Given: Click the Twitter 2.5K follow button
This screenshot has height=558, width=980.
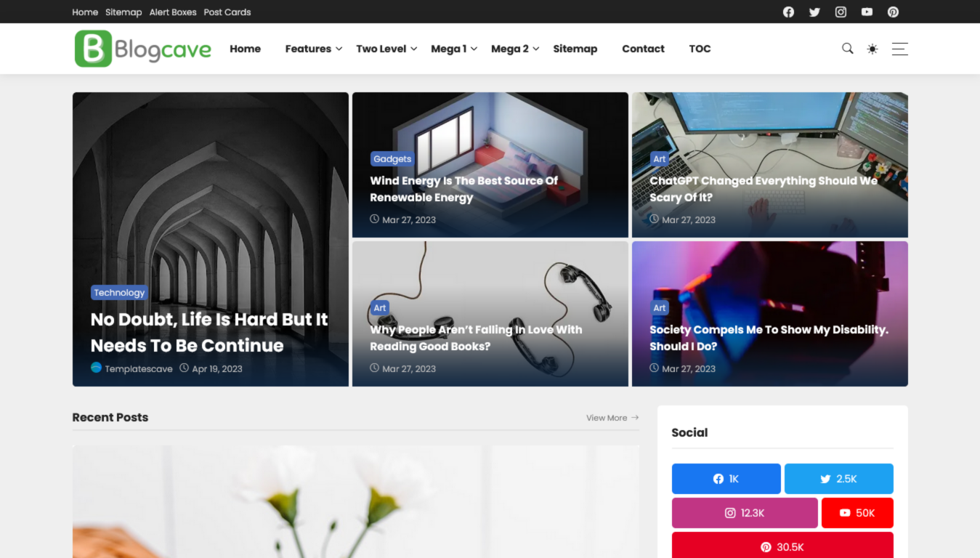Looking at the screenshot, I should pyautogui.click(x=838, y=479).
